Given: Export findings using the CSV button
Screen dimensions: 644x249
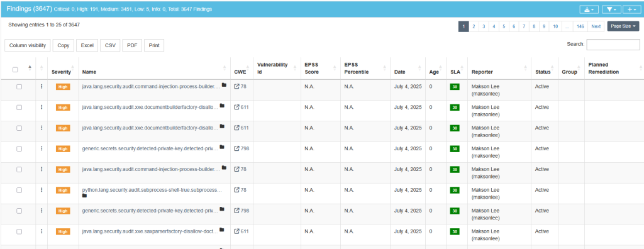Looking at the screenshot, I should [x=110, y=46].
